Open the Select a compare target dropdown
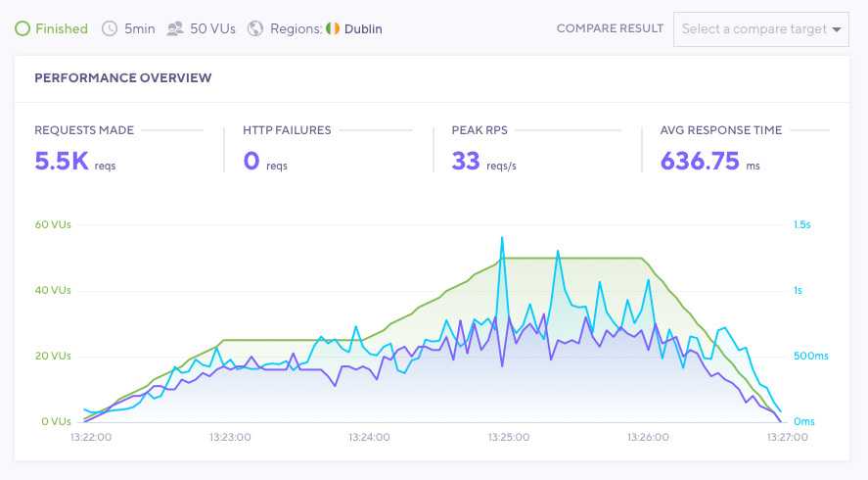 (760, 29)
